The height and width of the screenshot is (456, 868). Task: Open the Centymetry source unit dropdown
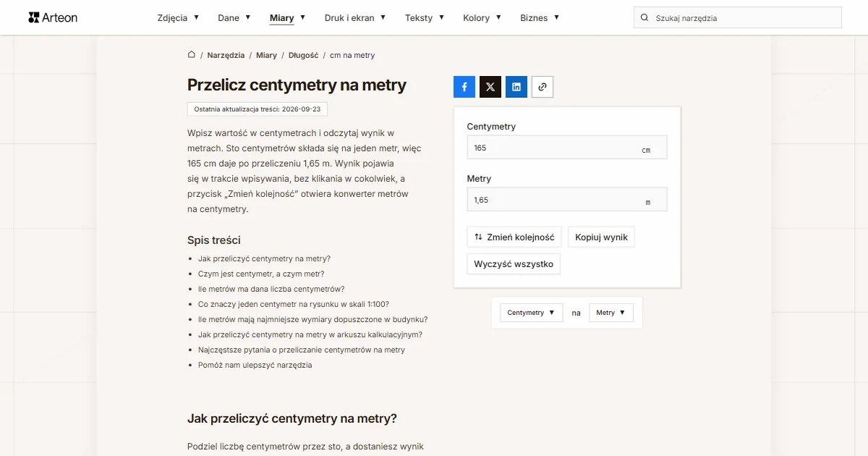pos(532,313)
